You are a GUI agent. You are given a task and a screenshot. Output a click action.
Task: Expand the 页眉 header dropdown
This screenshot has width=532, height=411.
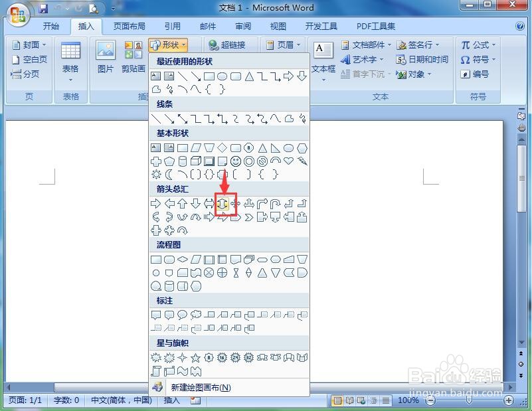coord(284,44)
